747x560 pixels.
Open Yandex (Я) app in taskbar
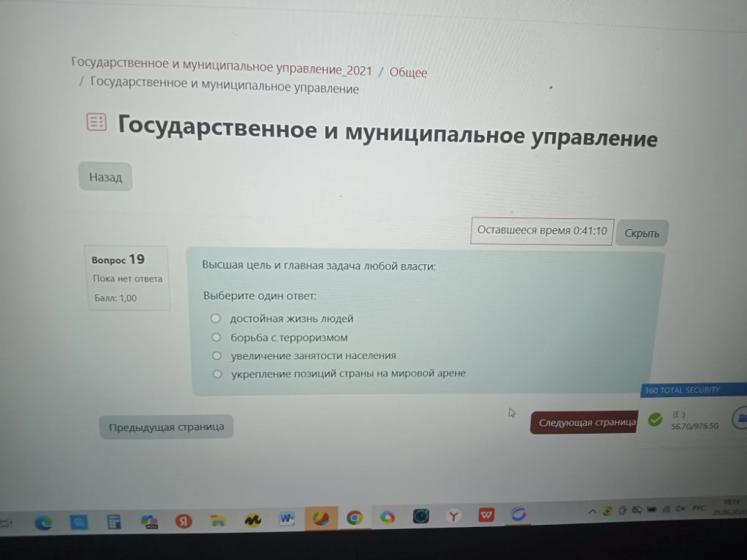tap(184, 521)
